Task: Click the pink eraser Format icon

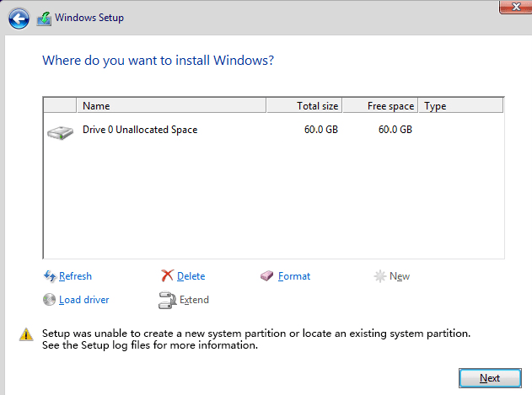Action: click(x=267, y=276)
